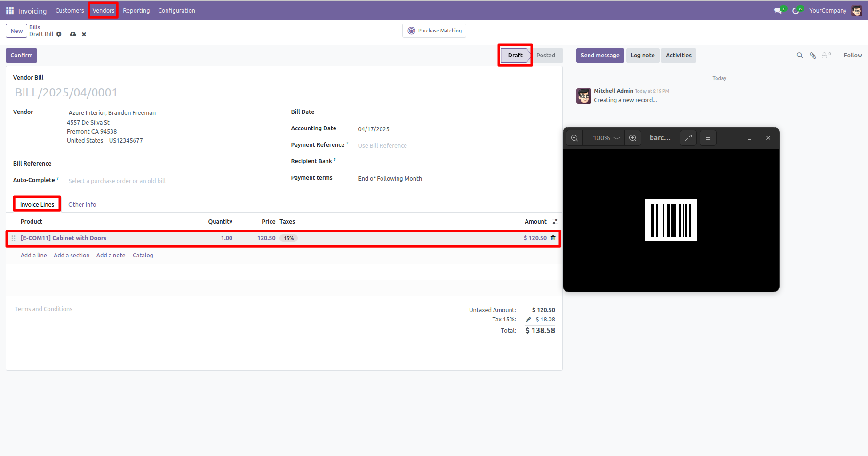
Task: Discard changes with the X icon
Action: tap(84, 34)
